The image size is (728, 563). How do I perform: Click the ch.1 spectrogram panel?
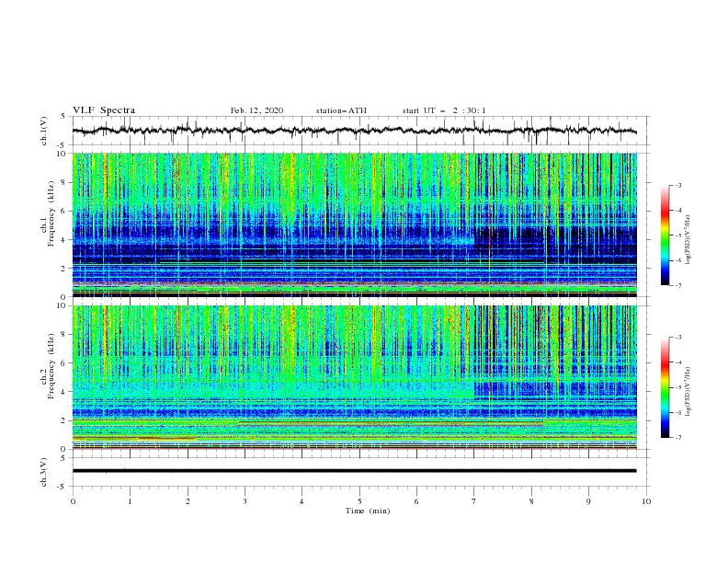(354, 224)
